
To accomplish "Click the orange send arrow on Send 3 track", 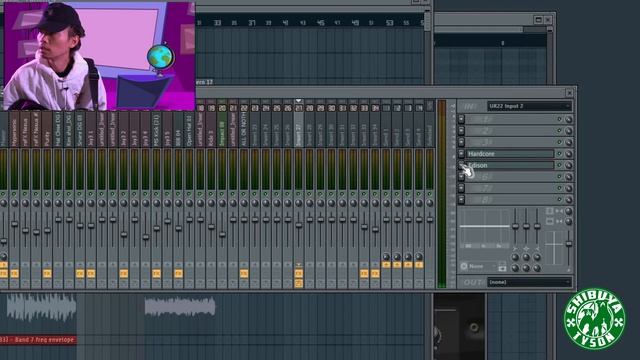I will pos(408,265).
